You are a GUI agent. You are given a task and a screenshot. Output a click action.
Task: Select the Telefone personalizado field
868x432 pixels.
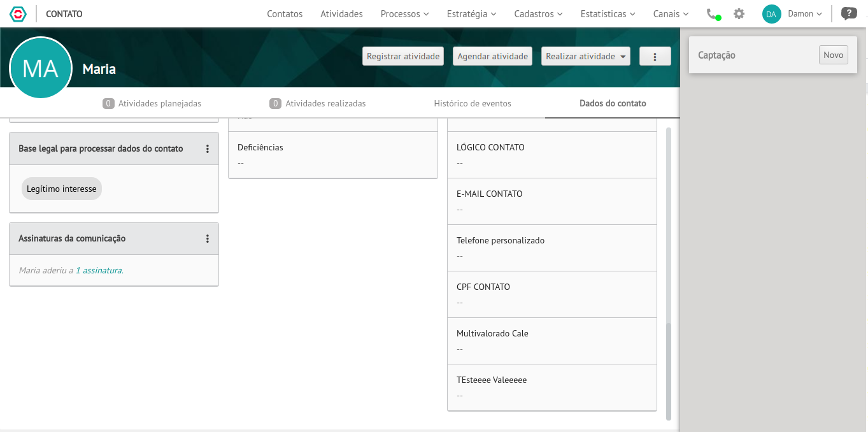(x=552, y=248)
